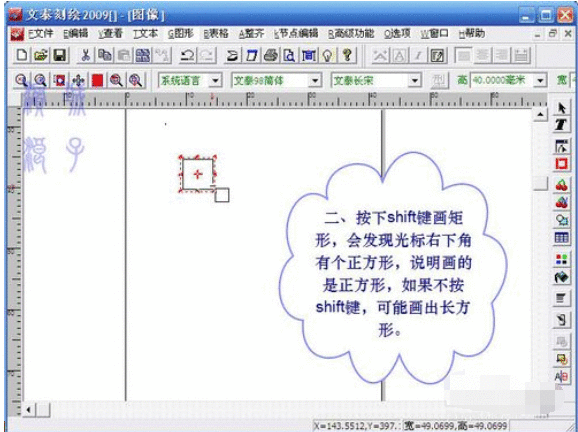Click the light bulb tip icon
This screenshot has width=578, height=432.
328,55
